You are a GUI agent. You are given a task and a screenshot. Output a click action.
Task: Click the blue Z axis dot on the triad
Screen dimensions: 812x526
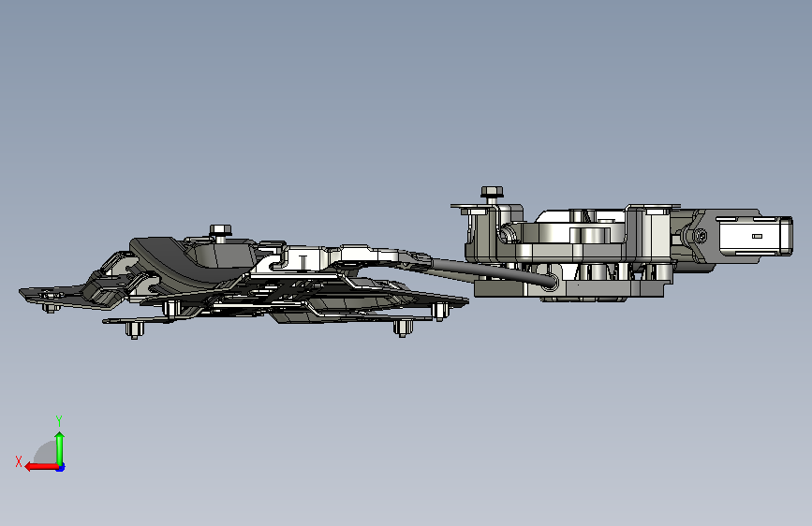(61, 467)
